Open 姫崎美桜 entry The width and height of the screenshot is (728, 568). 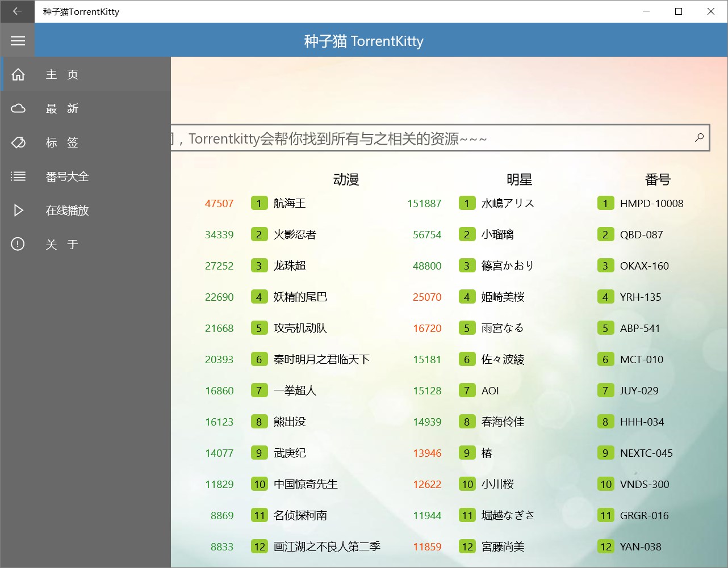point(503,297)
